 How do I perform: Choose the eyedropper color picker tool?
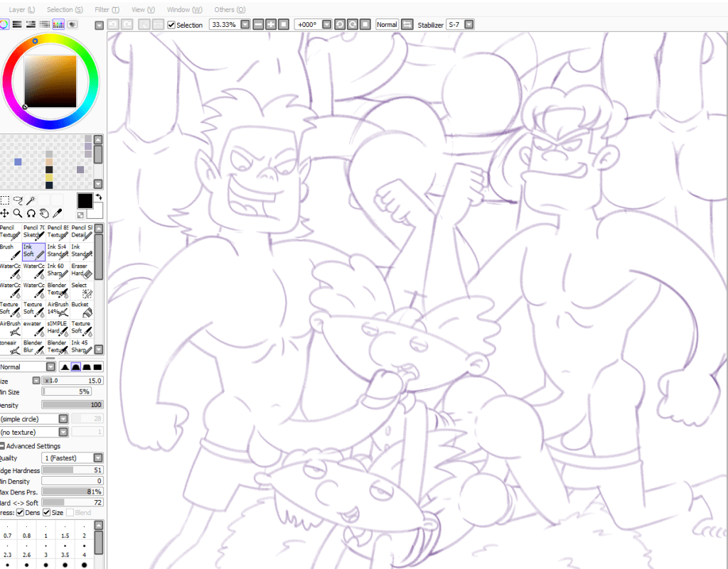57,213
